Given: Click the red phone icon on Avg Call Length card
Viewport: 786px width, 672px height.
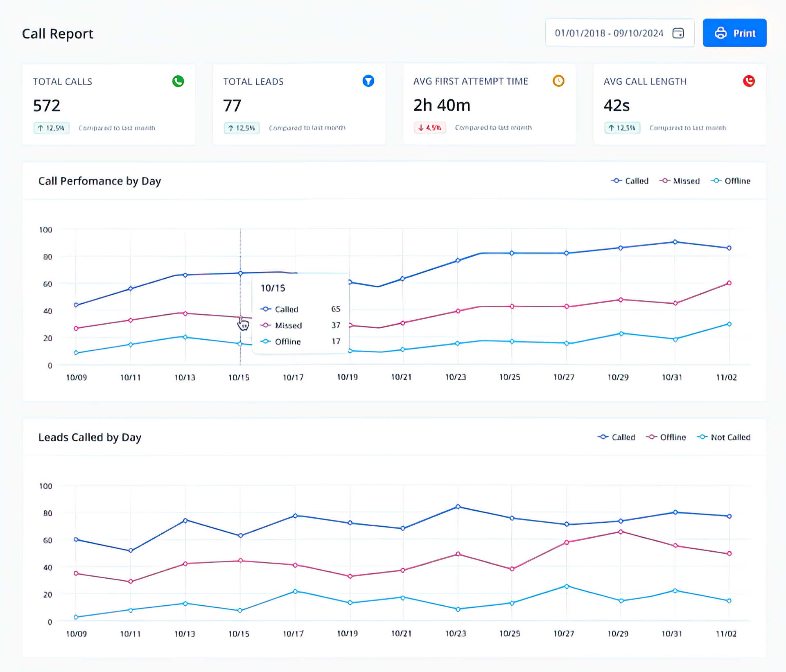Looking at the screenshot, I should point(749,81).
